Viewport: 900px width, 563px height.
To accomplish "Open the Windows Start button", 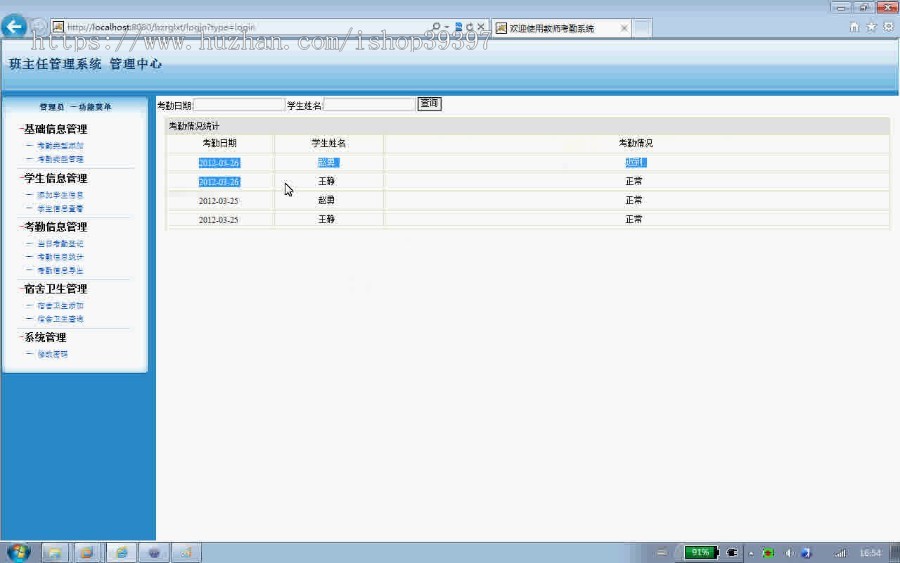I will point(18,553).
